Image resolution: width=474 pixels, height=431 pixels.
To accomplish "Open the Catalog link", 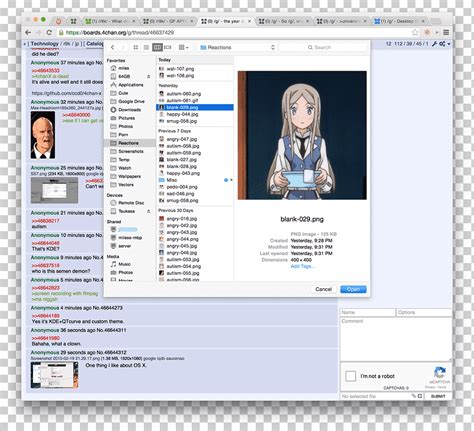I will [95, 44].
